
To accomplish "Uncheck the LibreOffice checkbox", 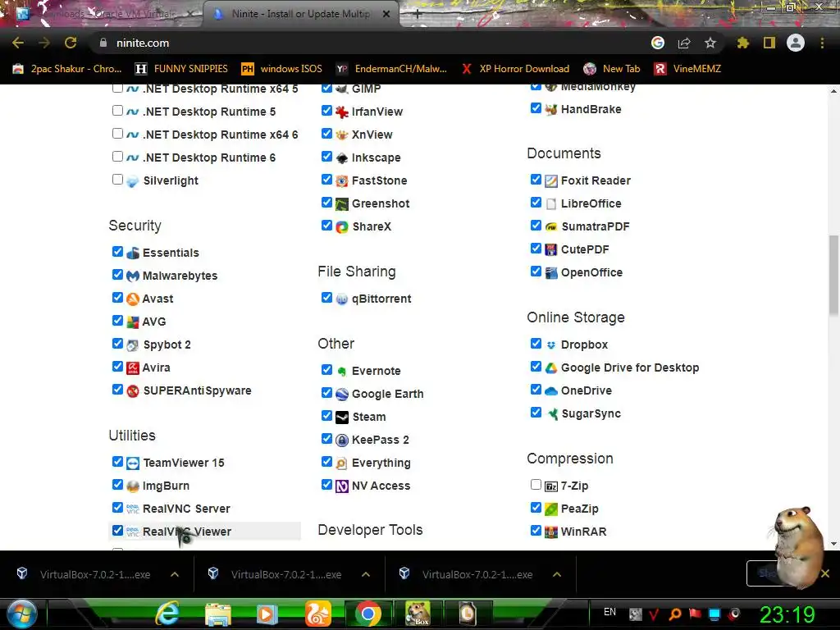I will point(536,202).
